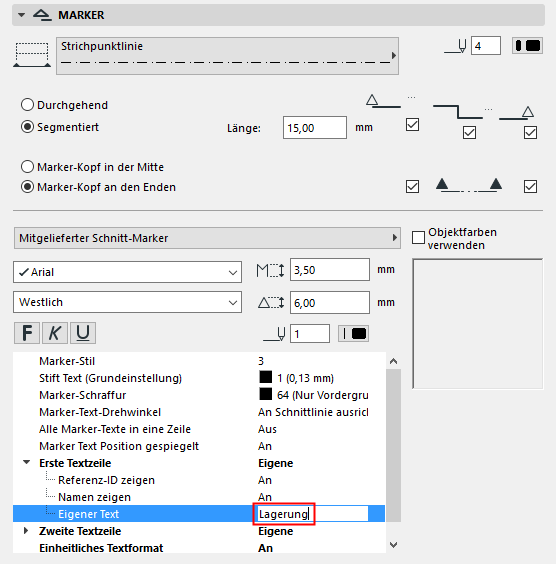556x564 pixels.
Task: Click the Eigene value of Erste Textzeile
Action: pyautogui.click(x=275, y=463)
